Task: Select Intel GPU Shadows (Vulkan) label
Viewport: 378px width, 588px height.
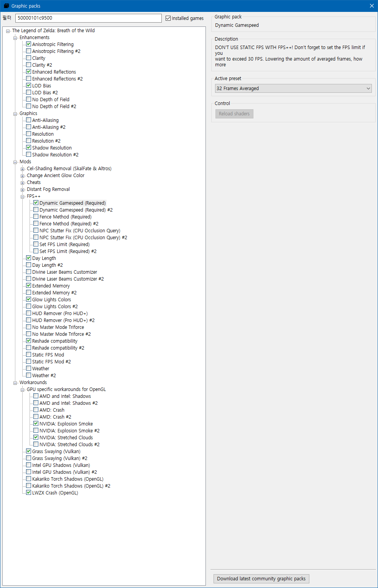Action: 61,465
